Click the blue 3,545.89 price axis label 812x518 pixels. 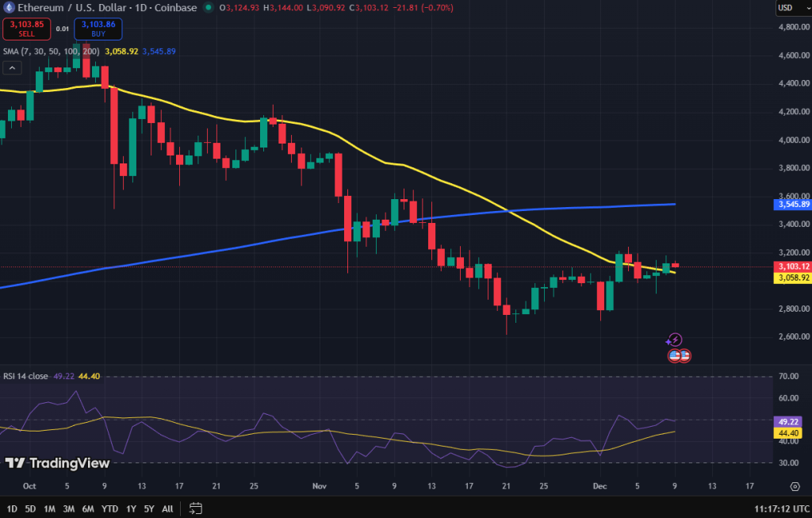coord(792,204)
